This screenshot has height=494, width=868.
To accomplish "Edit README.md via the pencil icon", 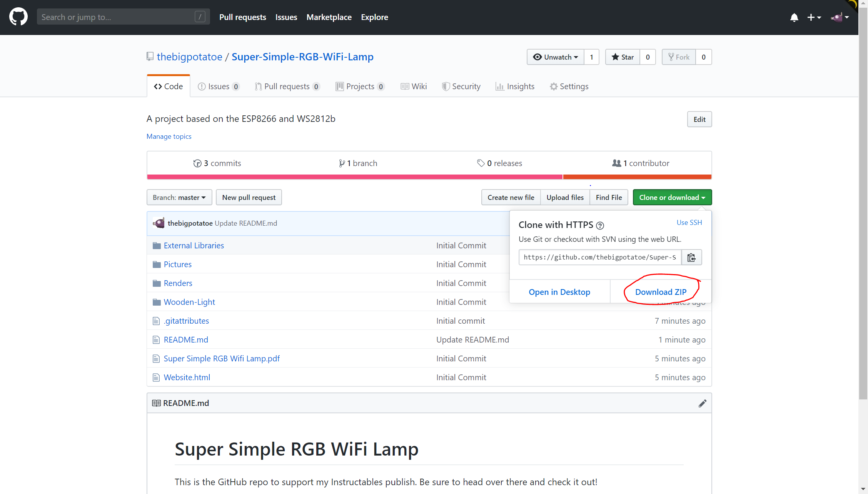I will pyautogui.click(x=702, y=403).
